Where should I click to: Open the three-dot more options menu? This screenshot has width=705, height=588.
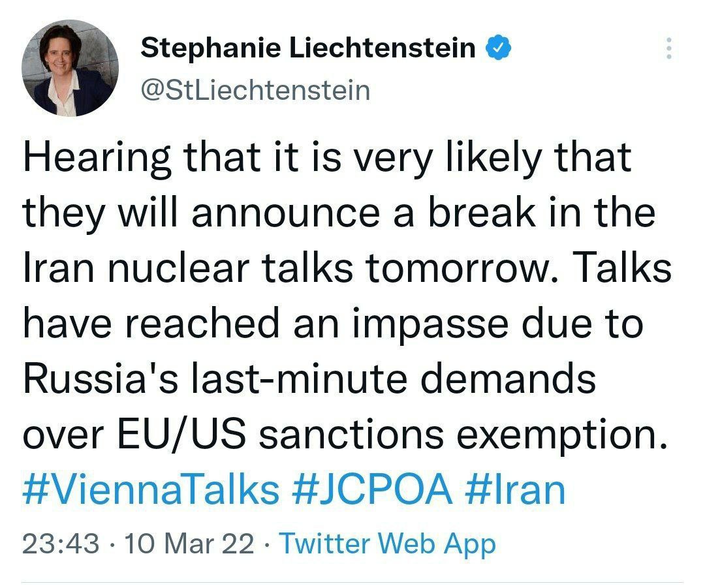(669, 48)
